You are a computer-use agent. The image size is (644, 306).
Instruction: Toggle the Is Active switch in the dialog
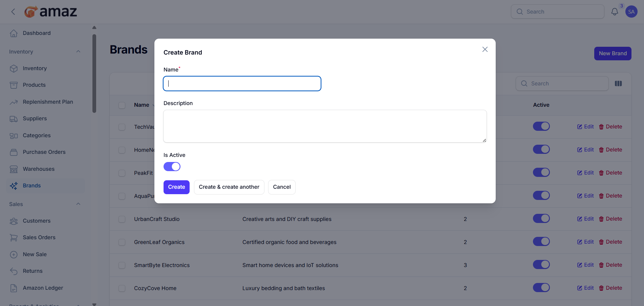coord(172,167)
